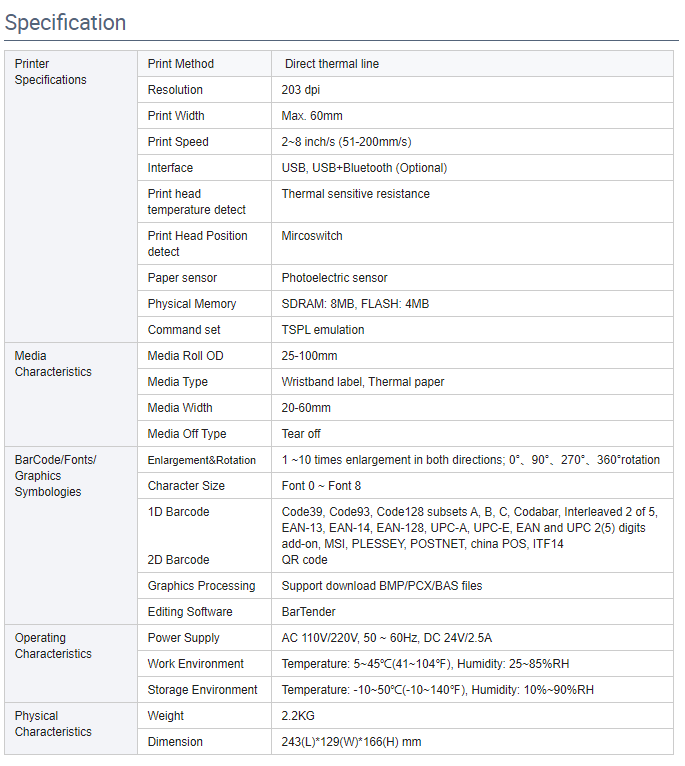Click the USB, USB+Bluetooth (Optional) interface value

pos(364,168)
